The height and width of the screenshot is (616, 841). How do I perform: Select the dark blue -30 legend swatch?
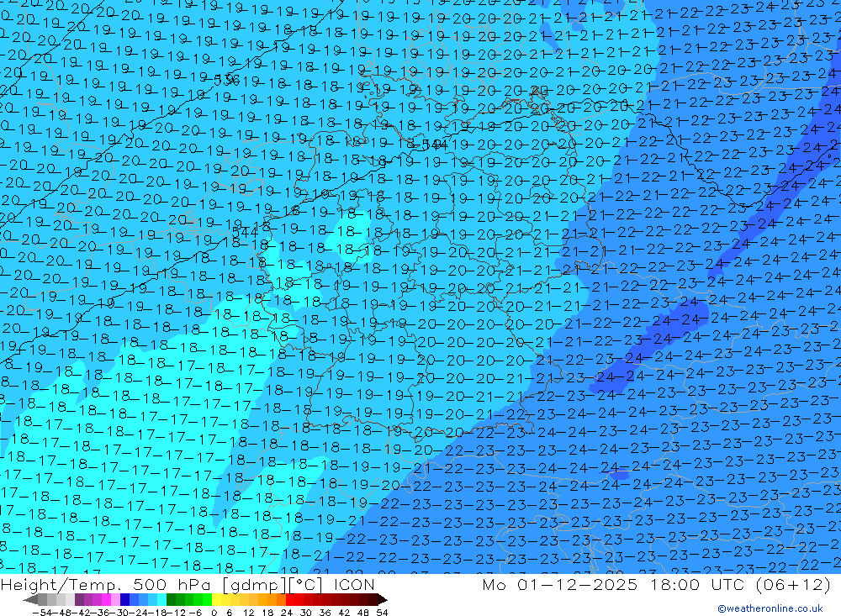click(125, 600)
